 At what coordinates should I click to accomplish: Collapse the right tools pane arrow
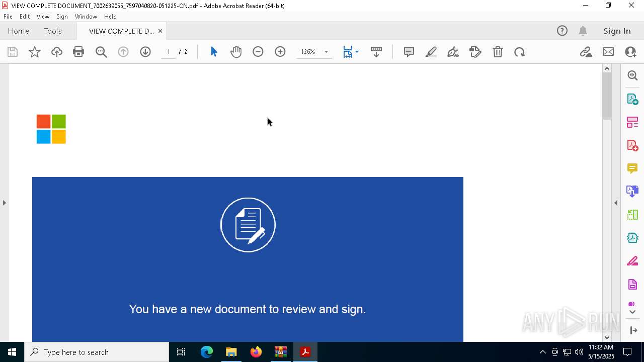click(616, 203)
